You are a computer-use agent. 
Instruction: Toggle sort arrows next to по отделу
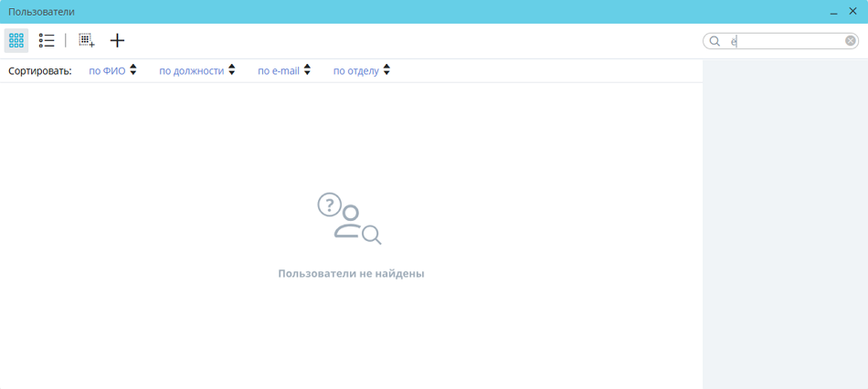(386, 70)
